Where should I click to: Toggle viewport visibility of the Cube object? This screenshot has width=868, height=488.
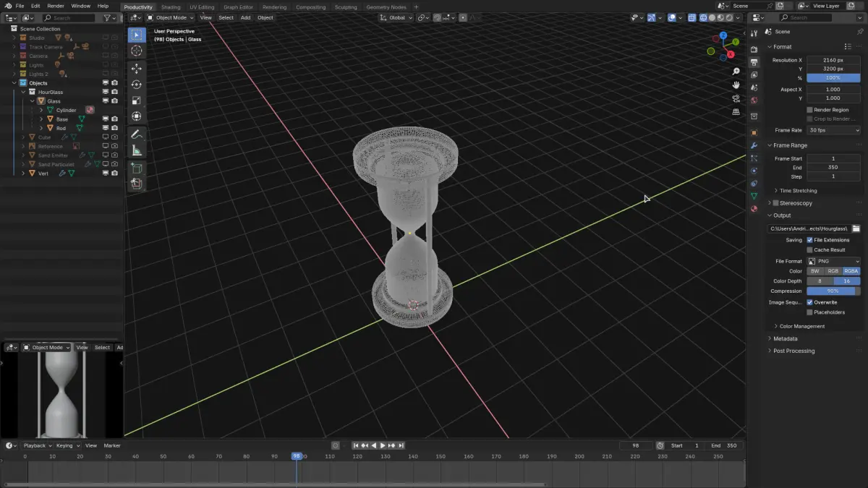[x=106, y=137]
